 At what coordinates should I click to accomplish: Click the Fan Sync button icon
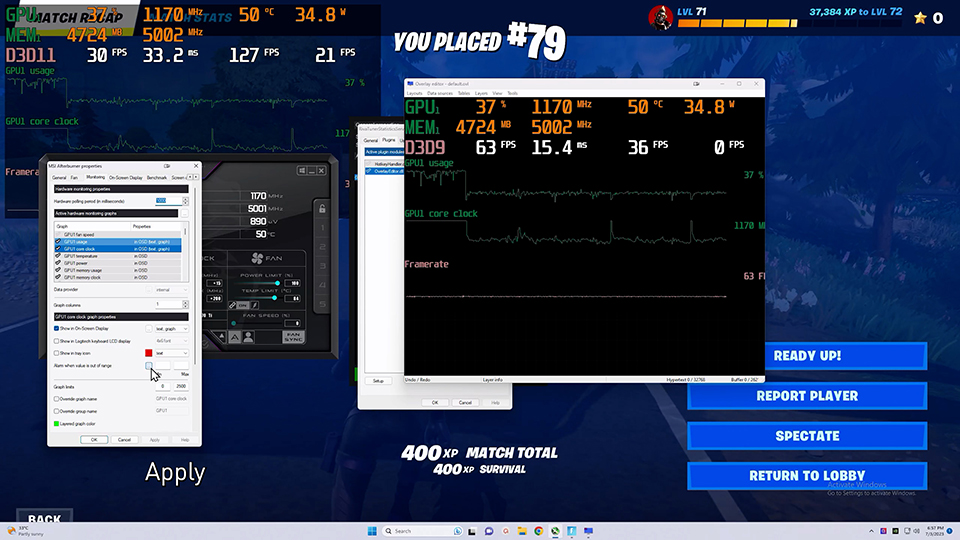[x=293, y=337]
